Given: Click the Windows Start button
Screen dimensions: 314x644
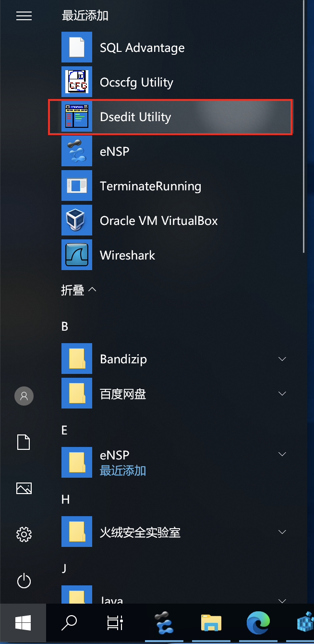Looking at the screenshot, I should 23,624.
